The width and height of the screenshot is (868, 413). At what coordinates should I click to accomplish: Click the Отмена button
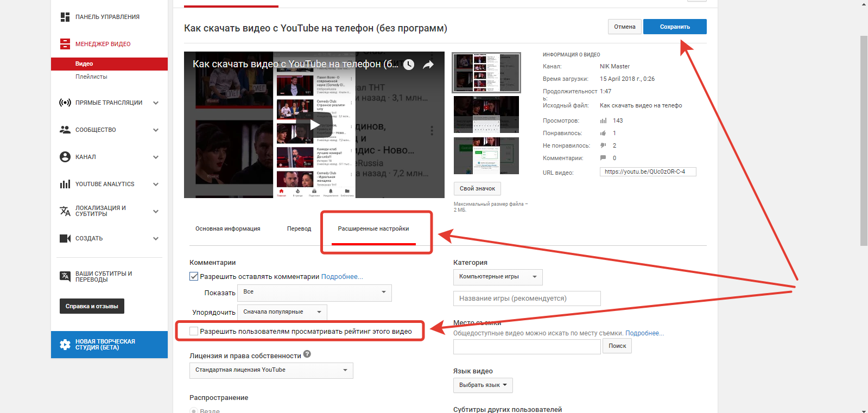tap(625, 27)
